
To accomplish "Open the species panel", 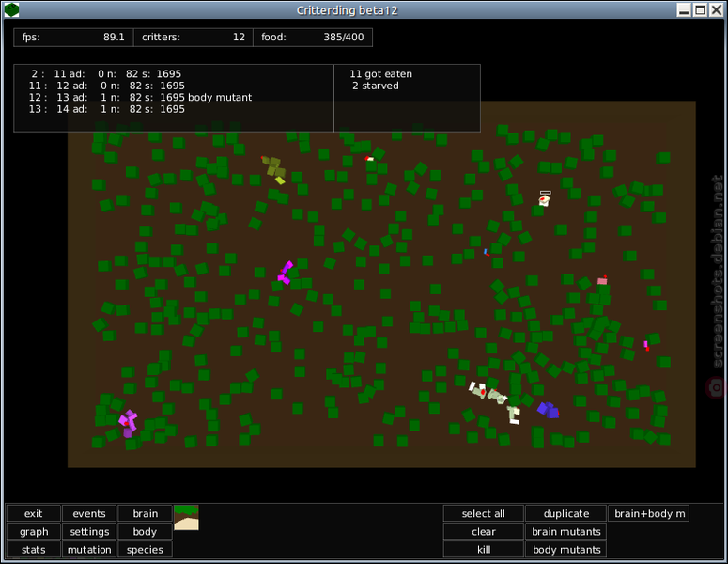I will [x=146, y=550].
